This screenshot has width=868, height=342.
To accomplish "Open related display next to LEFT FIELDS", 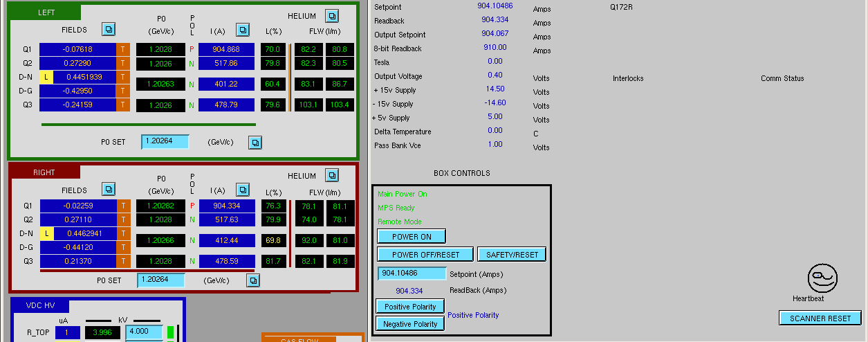I will (109, 29).
